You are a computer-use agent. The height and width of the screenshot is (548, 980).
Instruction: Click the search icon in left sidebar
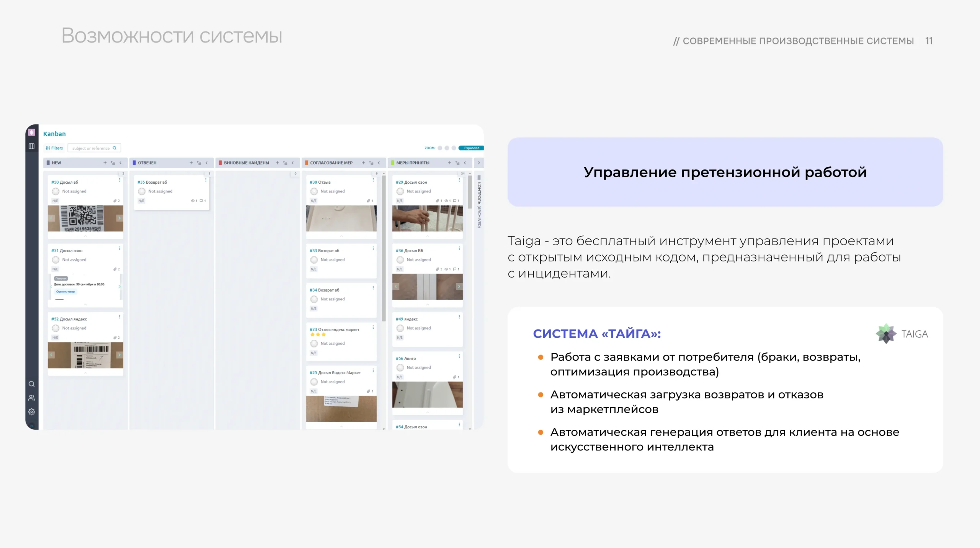click(32, 384)
